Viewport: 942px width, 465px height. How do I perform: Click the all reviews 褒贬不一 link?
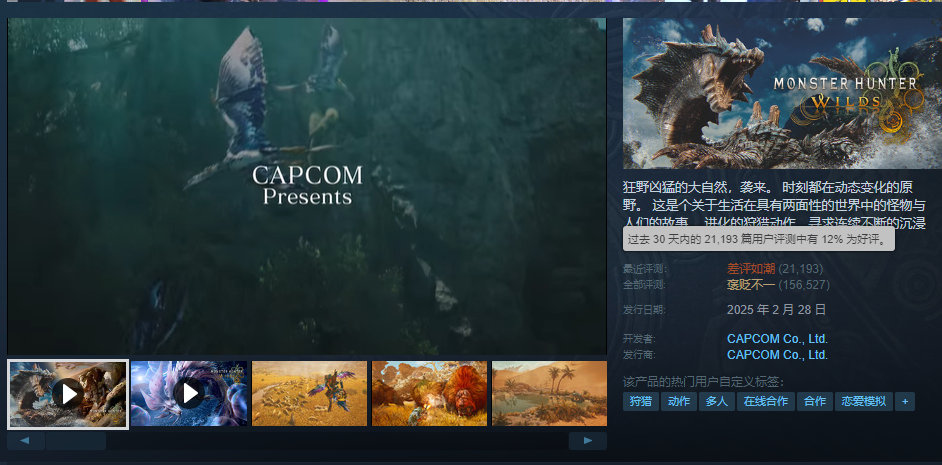pos(751,285)
